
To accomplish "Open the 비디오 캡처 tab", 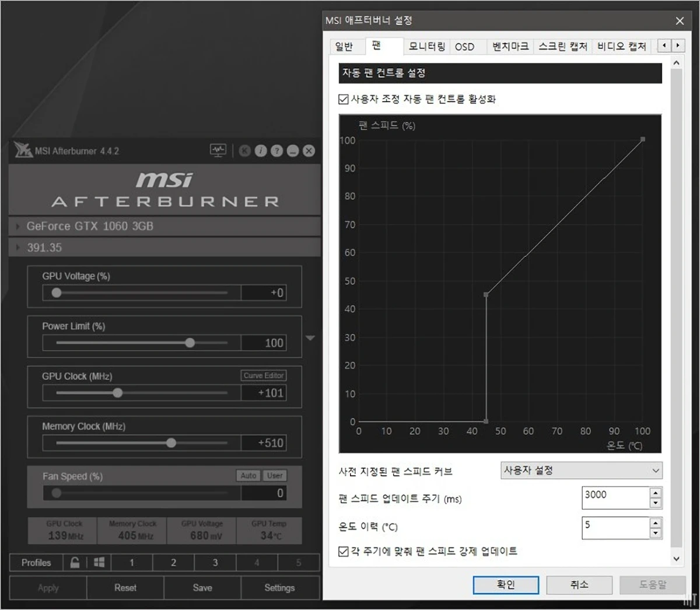I will tap(621, 47).
